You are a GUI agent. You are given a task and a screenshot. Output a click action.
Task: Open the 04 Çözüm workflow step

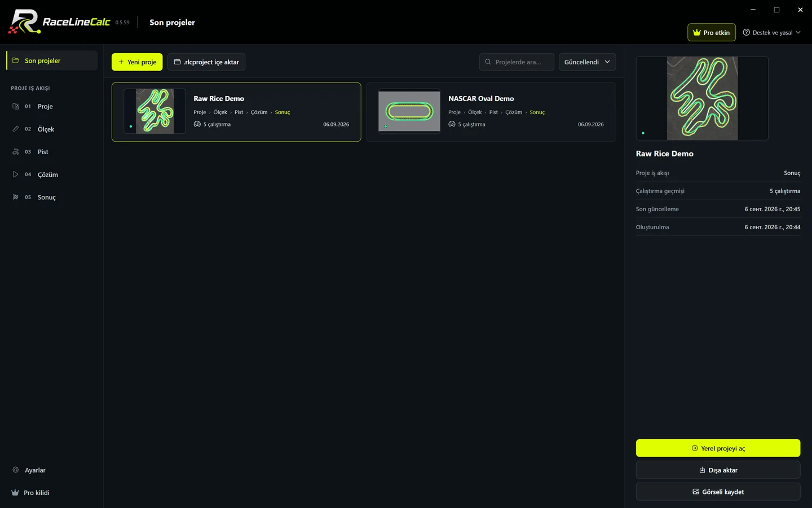tap(52, 174)
